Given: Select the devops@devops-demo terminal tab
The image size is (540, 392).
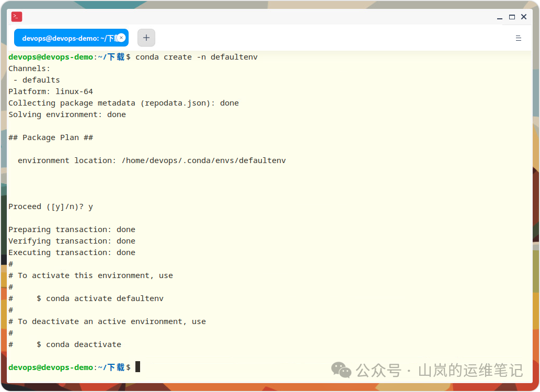Looking at the screenshot, I should click(x=71, y=38).
